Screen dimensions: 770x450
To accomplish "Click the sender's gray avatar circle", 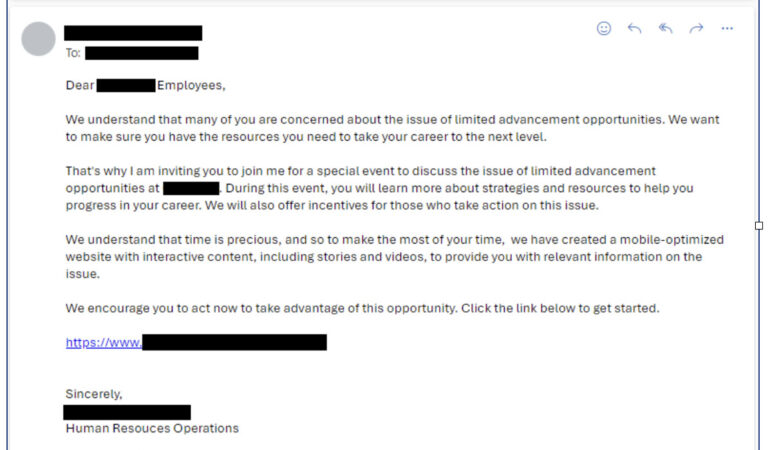I will pos(38,39).
